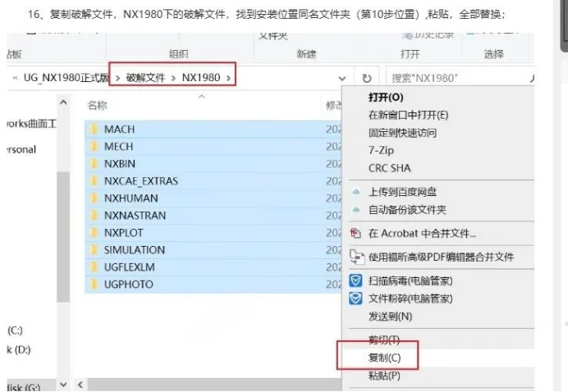Open the 7-Zip submenu

(381, 150)
